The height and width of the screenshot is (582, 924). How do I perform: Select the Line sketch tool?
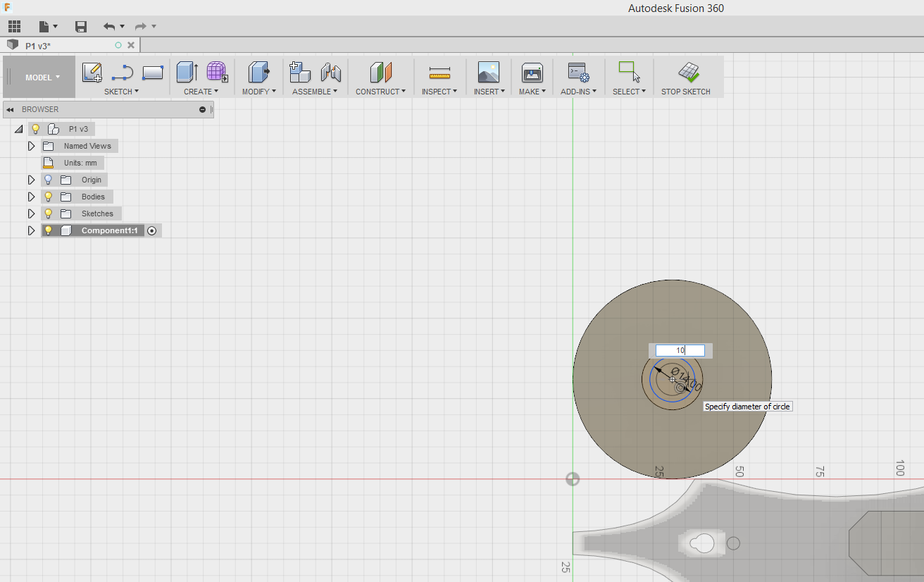coord(122,73)
